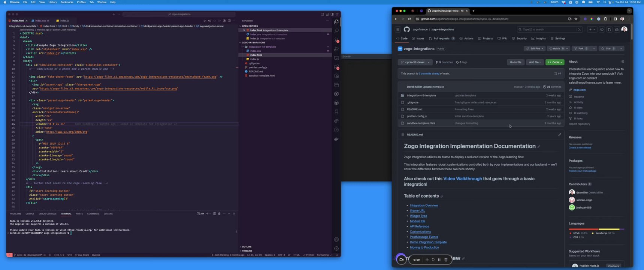
Task: Delete the recording with the trash icon
Action: tap(446, 259)
